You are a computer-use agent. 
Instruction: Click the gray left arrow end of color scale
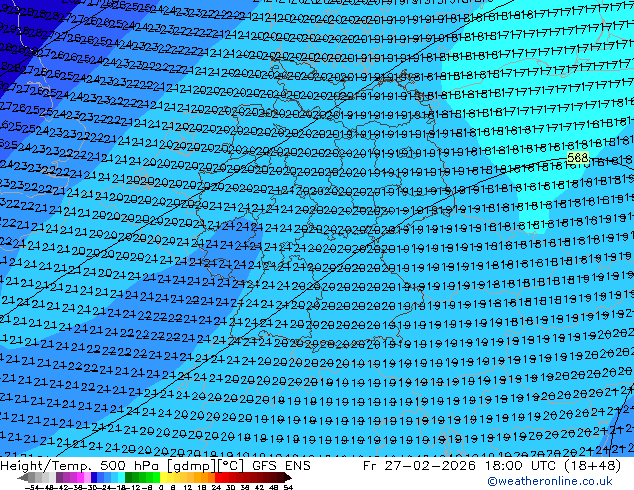[x=23, y=477]
